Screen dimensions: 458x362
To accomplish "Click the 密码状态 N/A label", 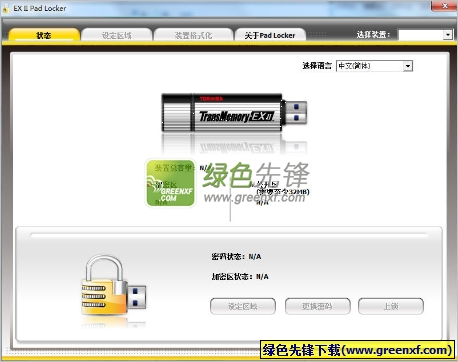I will [x=236, y=257].
